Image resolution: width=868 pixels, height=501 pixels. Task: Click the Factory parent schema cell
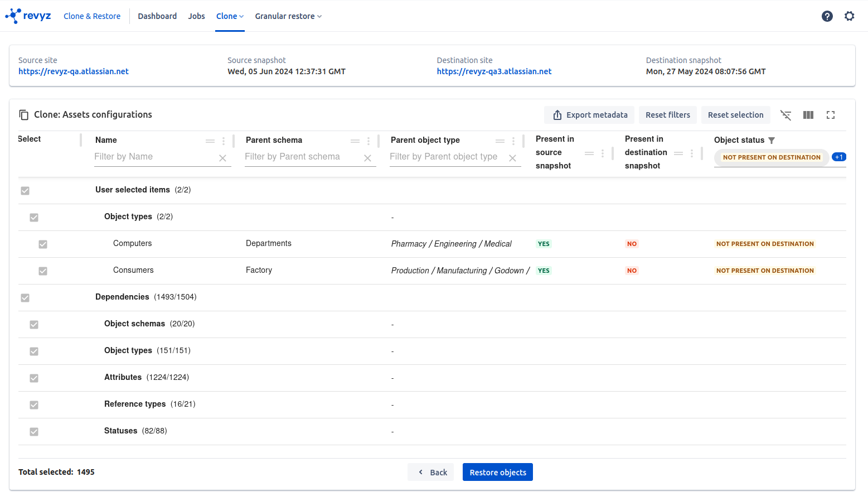259,270
